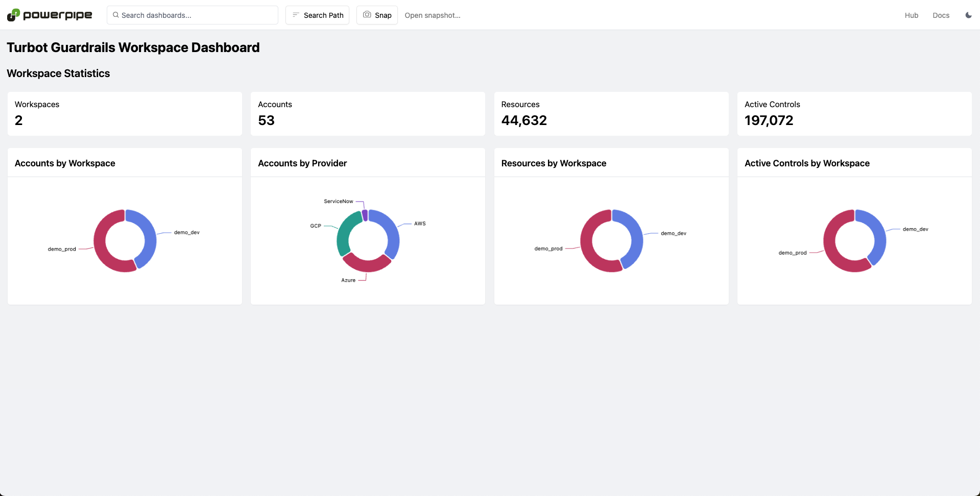Click Accounts by Provider chart title
This screenshot has height=496, width=980.
(x=302, y=163)
